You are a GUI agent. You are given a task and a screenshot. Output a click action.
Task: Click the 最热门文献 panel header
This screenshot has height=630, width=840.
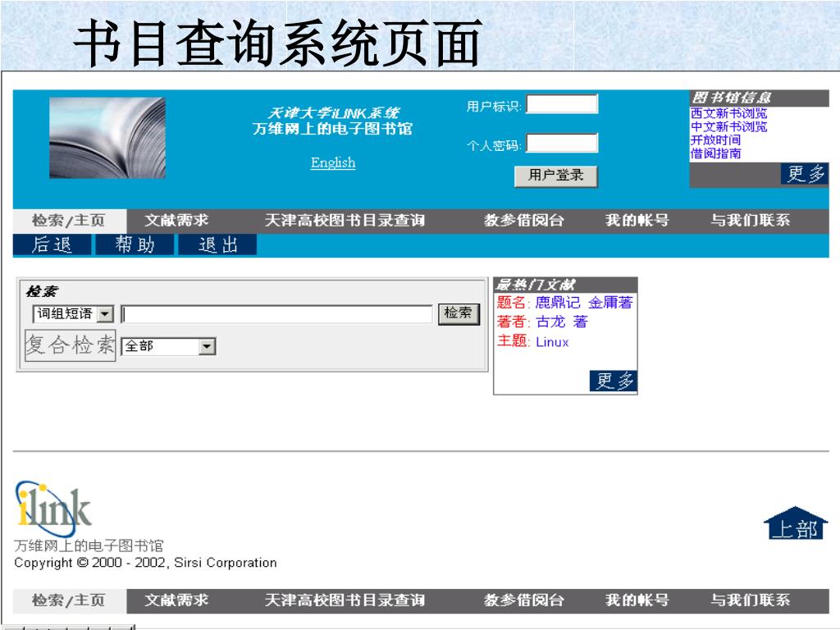point(565,285)
